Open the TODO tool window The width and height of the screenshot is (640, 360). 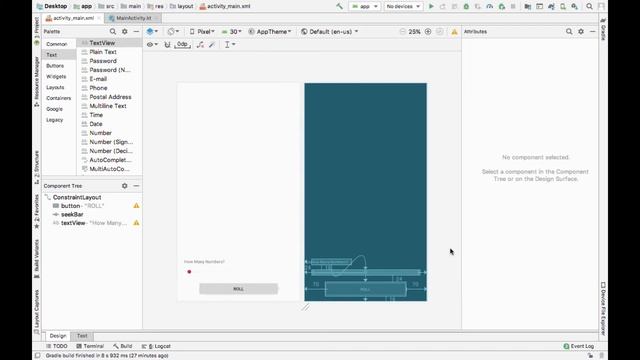tap(57, 346)
